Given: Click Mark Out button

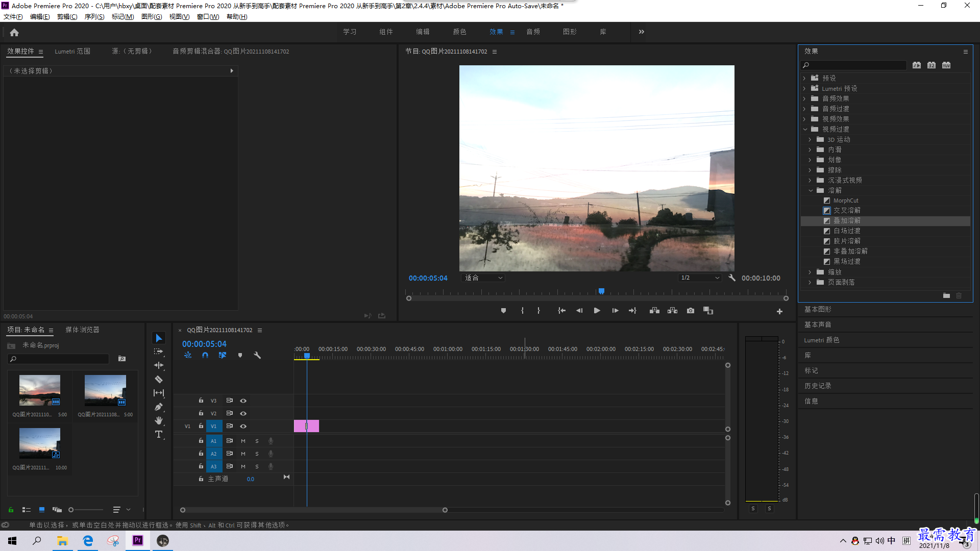Looking at the screenshot, I should click(x=538, y=311).
